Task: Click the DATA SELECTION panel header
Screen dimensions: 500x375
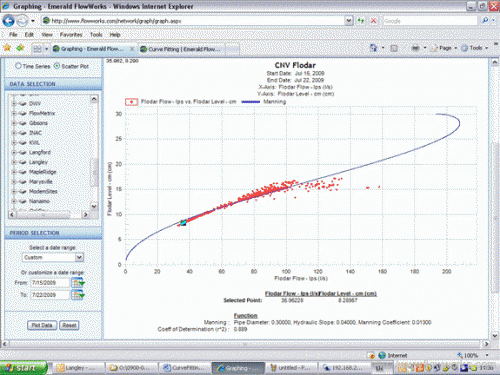Action: 53,84
